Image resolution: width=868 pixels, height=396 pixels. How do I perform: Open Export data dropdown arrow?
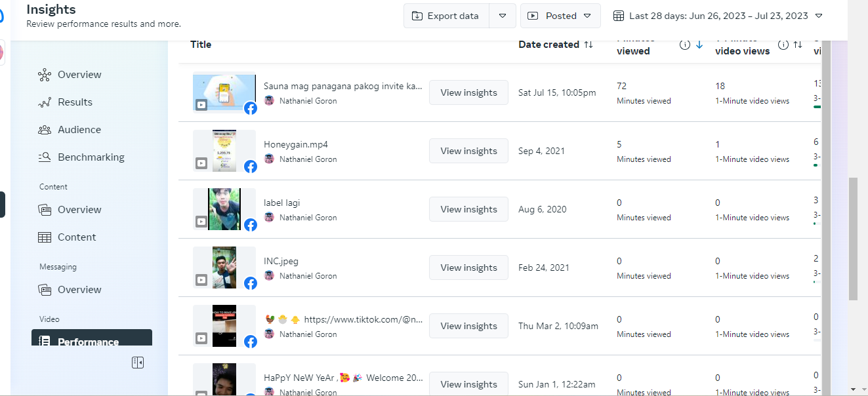pos(503,16)
